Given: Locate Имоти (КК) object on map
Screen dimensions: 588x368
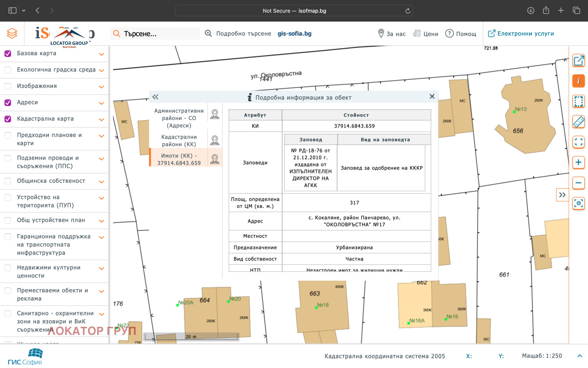Looking at the screenshot, I should tap(215, 159).
